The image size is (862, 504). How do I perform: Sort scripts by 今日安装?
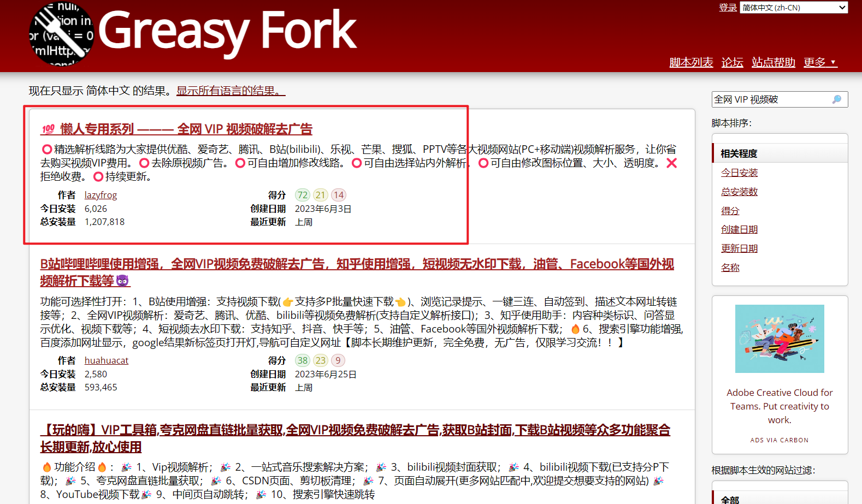click(739, 173)
